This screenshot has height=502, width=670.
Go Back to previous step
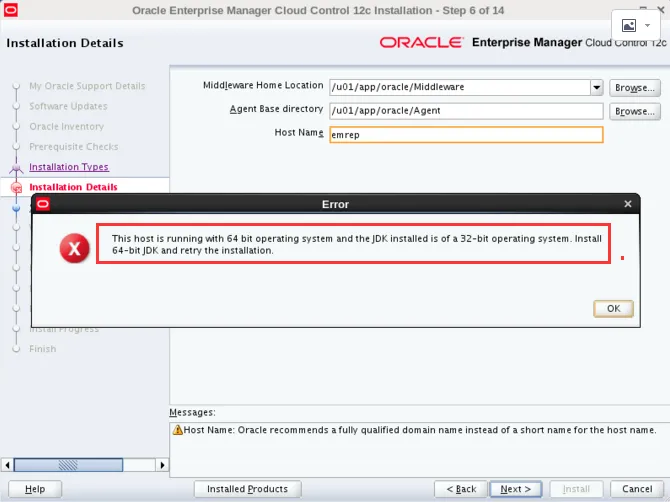(461, 489)
